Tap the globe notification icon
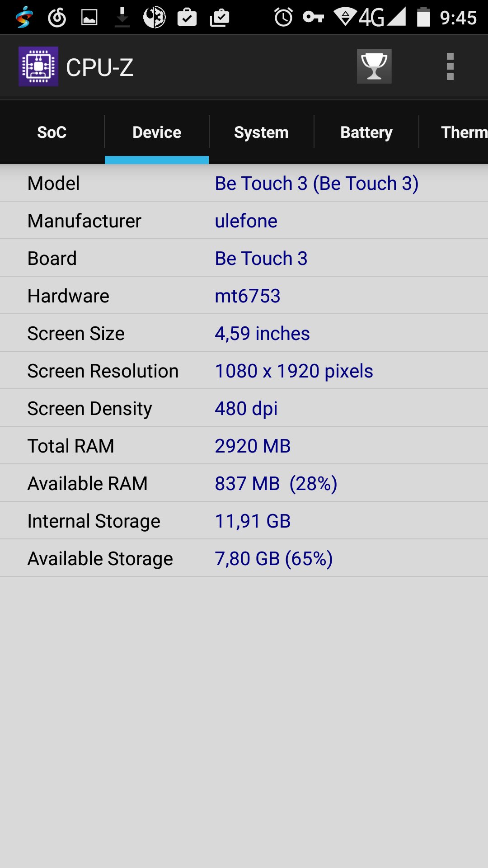 [x=155, y=17]
